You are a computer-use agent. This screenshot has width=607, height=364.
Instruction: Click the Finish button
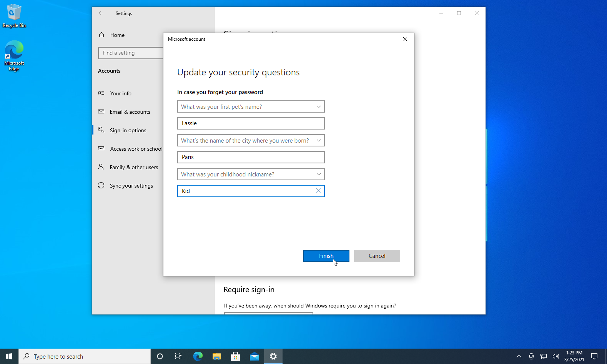point(326,256)
